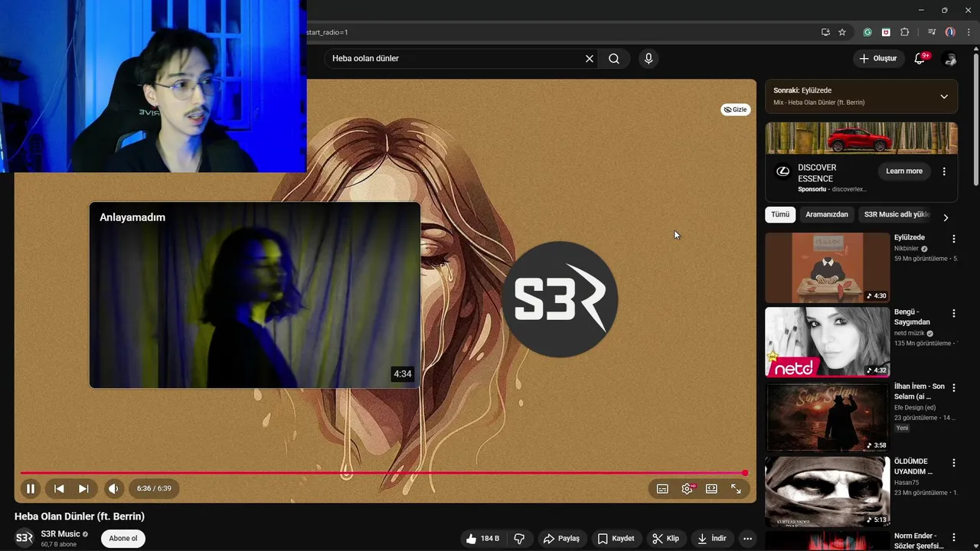Bookmark this page with the star icon
This screenshot has width=980, height=551.
842,32
